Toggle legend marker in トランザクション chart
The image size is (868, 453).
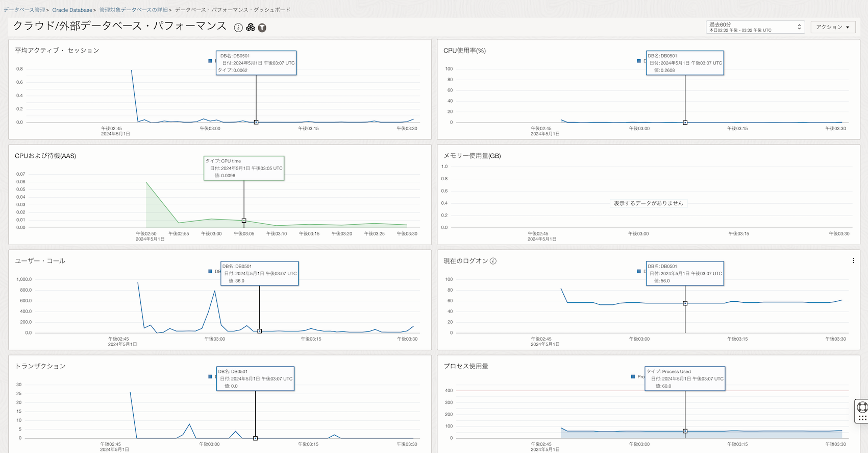coord(210,376)
